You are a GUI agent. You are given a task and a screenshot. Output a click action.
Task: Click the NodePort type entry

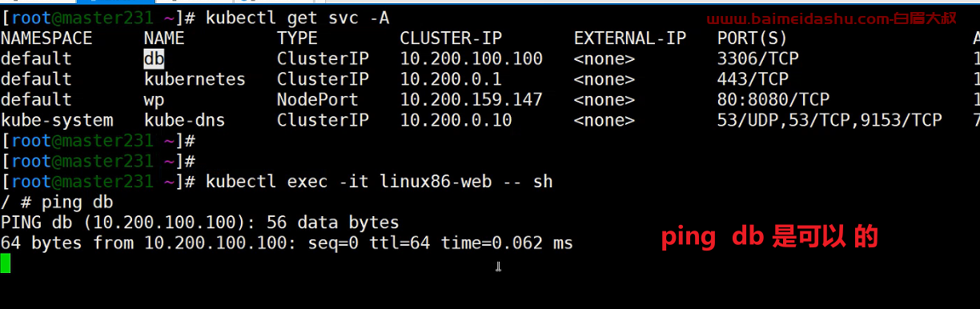(318, 100)
